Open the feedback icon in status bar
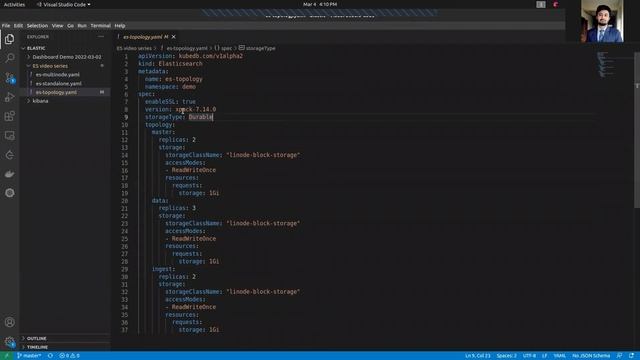The width and height of the screenshot is (640, 360). tap(620, 356)
